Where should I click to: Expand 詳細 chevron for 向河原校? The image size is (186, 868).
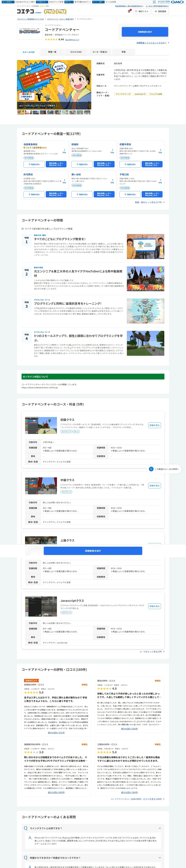[x=64, y=181]
